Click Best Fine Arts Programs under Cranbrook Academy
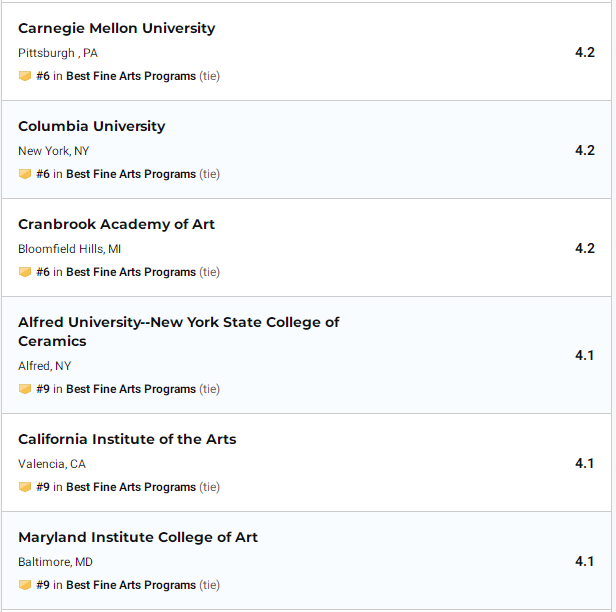 131,272
